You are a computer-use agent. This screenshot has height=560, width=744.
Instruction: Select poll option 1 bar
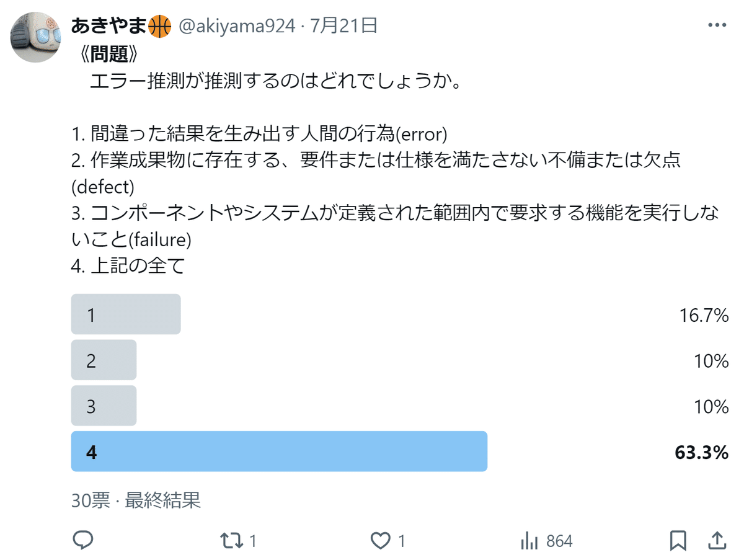(x=126, y=315)
